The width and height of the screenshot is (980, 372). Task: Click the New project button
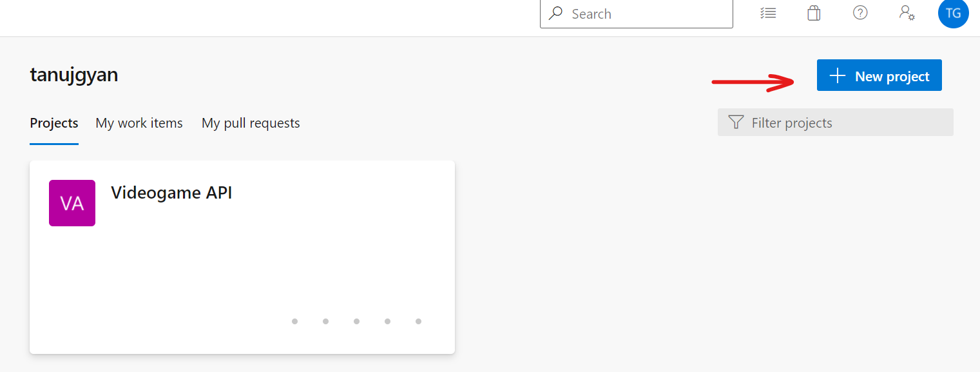pyautogui.click(x=879, y=75)
